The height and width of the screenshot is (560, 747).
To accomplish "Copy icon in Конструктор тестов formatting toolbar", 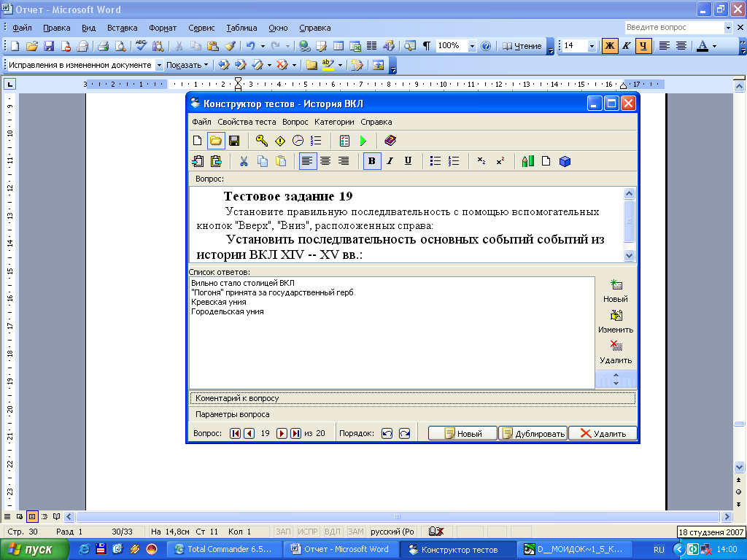I will click(x=263, y=161).
